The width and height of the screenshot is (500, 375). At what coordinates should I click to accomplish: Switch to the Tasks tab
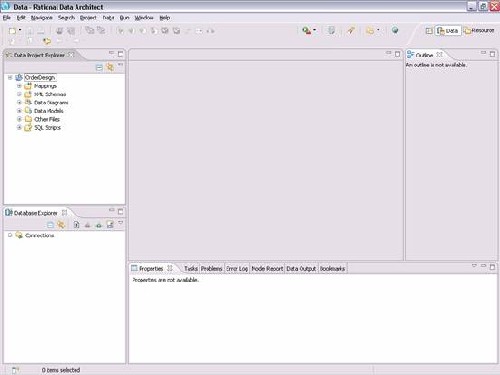coord(191,269)
